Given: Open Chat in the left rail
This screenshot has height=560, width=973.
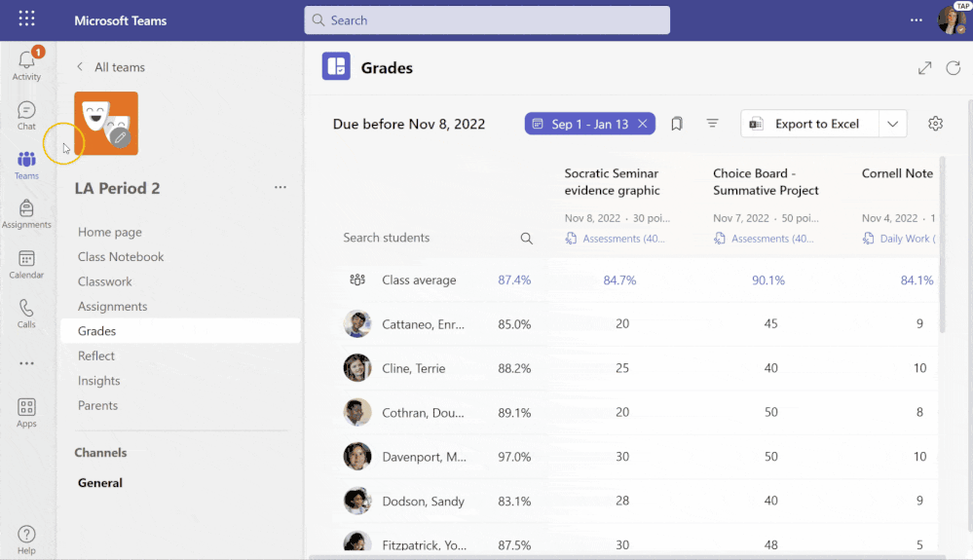Looking at the screenshot, I should click(x=26, y=116).
